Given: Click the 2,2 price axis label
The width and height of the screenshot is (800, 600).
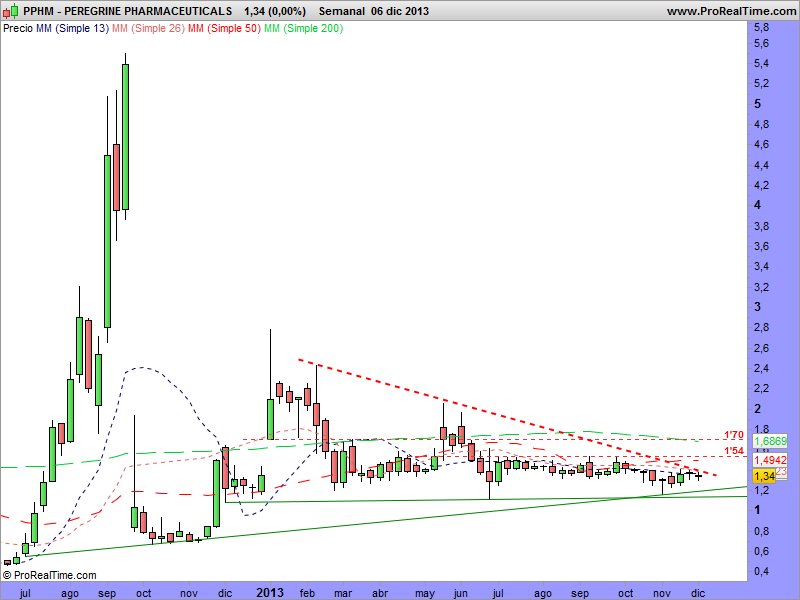Looking at the screenshot, I should 762,389.
